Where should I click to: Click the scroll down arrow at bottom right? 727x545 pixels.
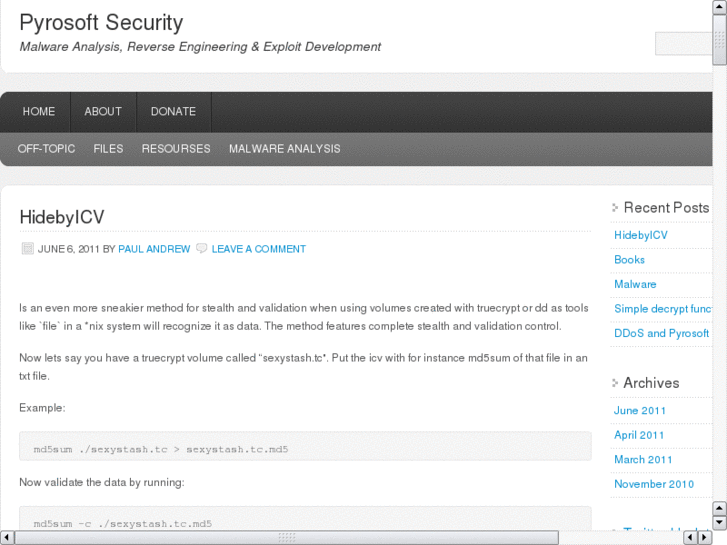click(x=719, y=522)
